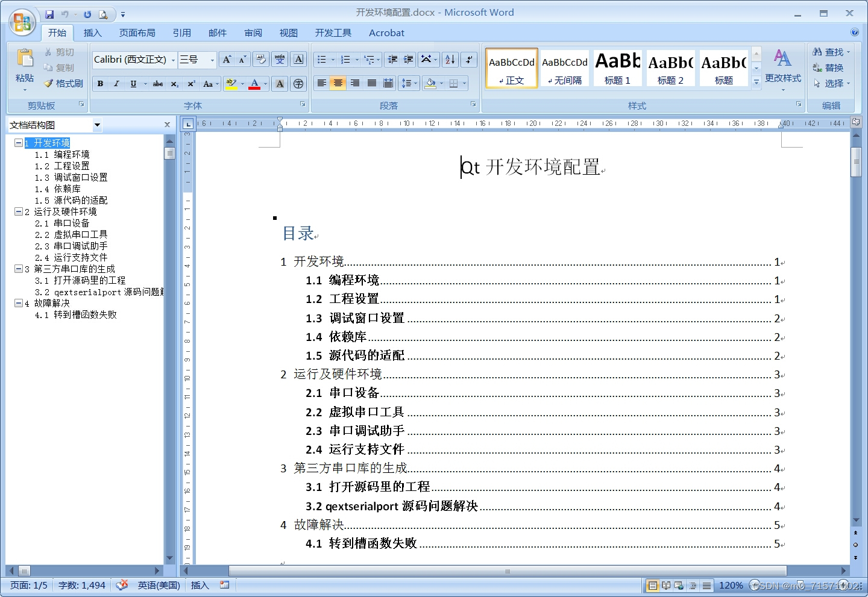Collapse the '2 运行及硬件环境' tree node
The width and height of the screenshot is (868, 597).
[19, 211]
